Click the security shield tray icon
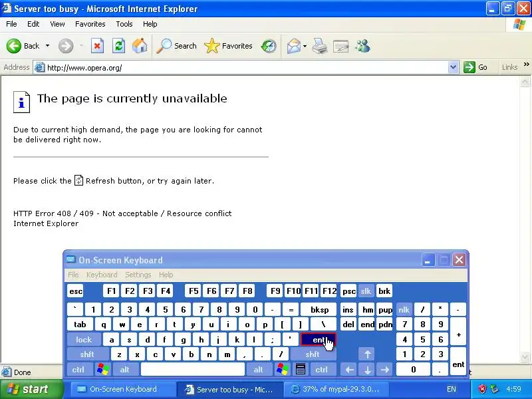The height and width of the screenshot is (399, 532). tap(482, 389)
